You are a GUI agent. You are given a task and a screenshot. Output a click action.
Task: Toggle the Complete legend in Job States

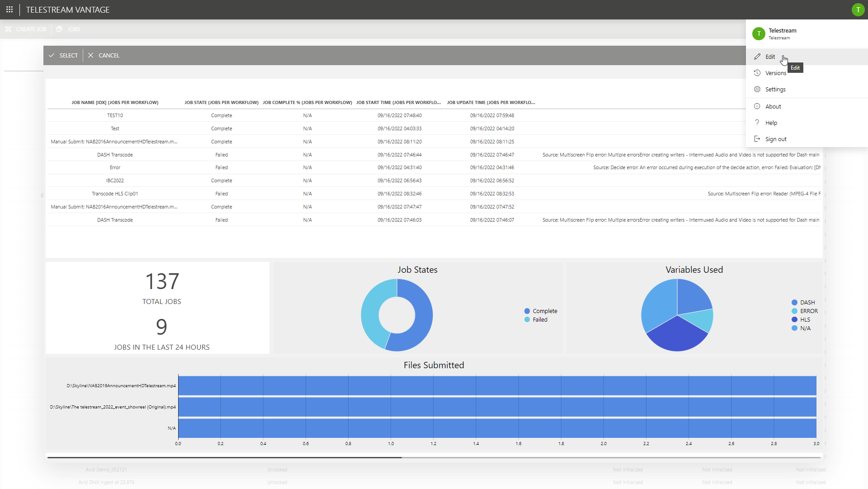tap(541, 311)
